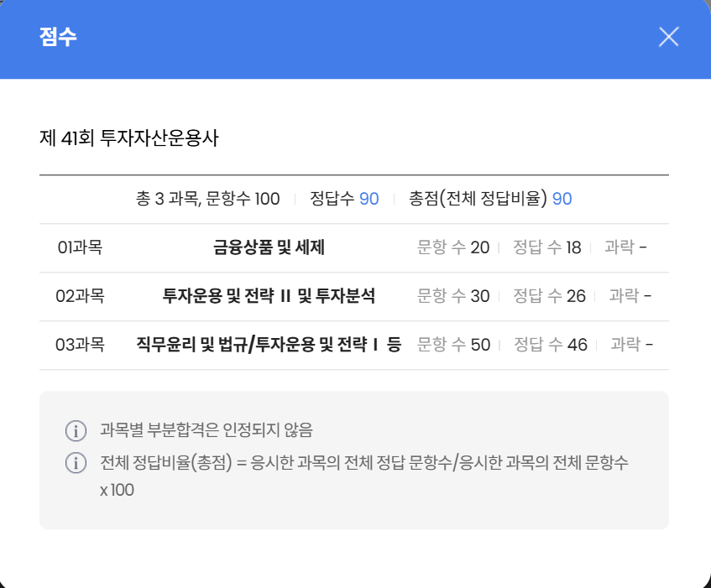Click subject name 직무윤리 및 법규/투자운용 및 전략 I 등
Screen dimensions: 711x588
click(x=269, y=345)
